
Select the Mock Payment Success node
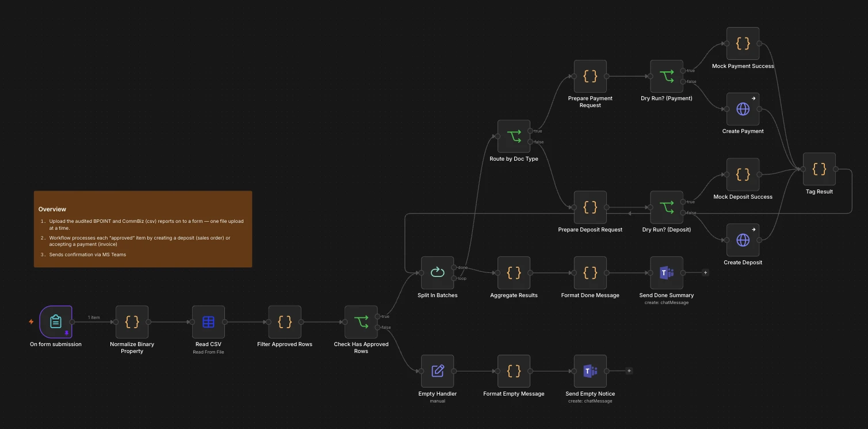click(x=743, y=44)
